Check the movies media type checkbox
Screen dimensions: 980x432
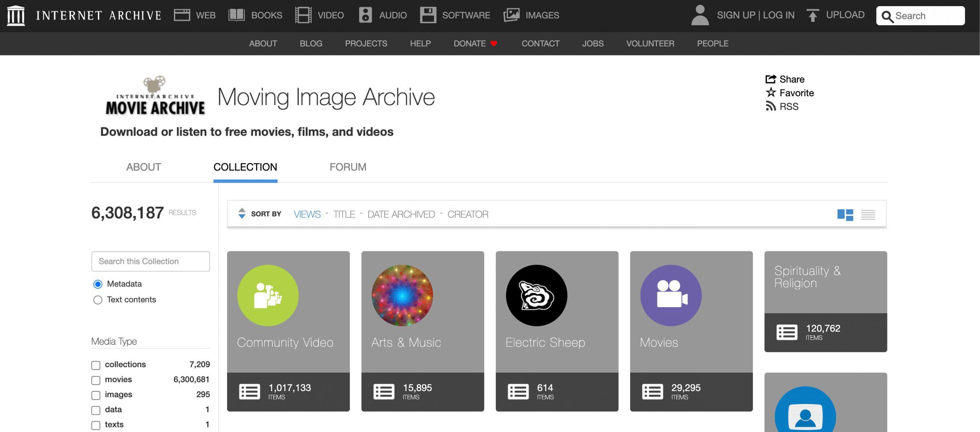[x=96, y=380]
